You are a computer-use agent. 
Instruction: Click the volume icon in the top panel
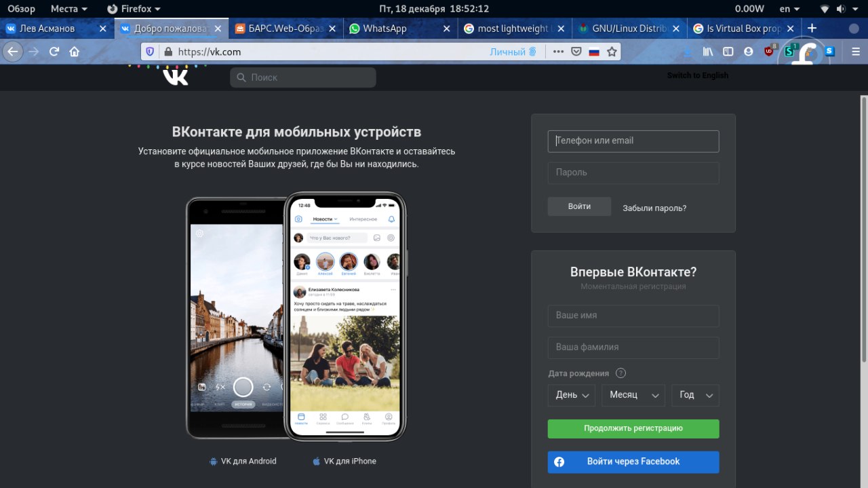tap(840, 9)
